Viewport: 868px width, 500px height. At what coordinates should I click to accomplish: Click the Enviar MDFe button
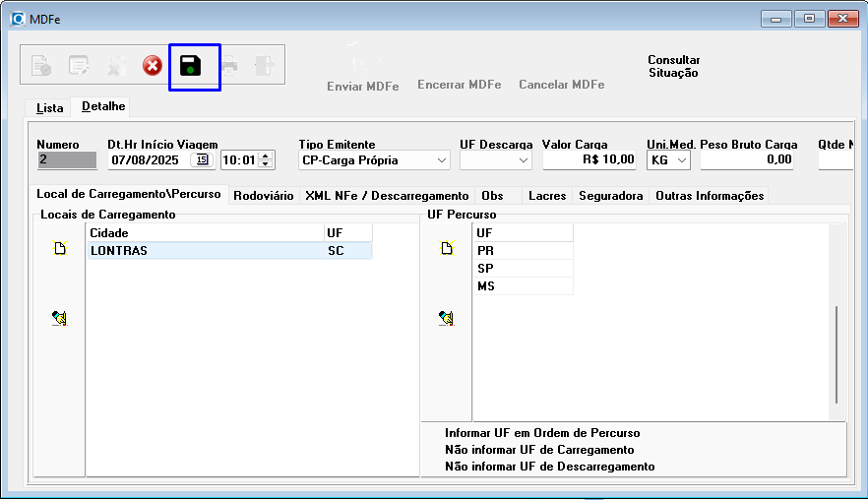[362, 86]
